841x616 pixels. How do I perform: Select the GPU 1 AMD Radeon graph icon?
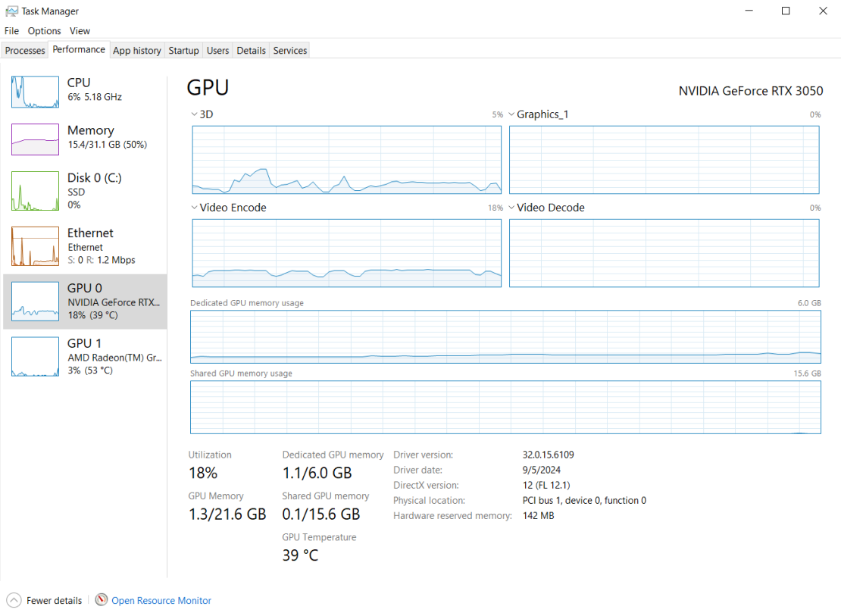pos(35,357)
